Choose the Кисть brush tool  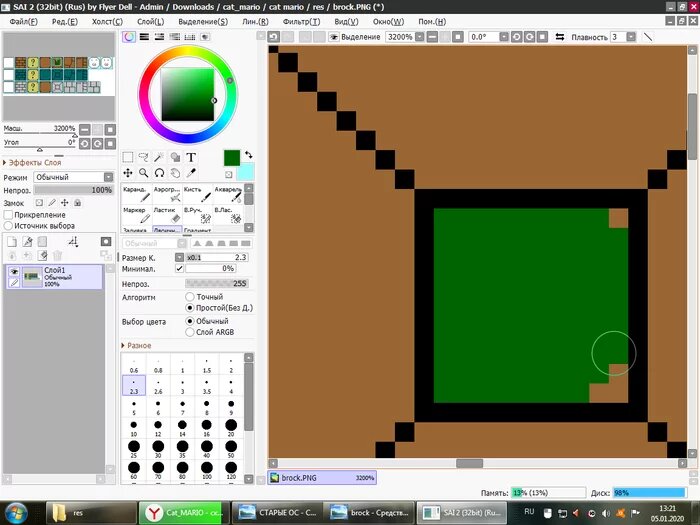point(197,195)
